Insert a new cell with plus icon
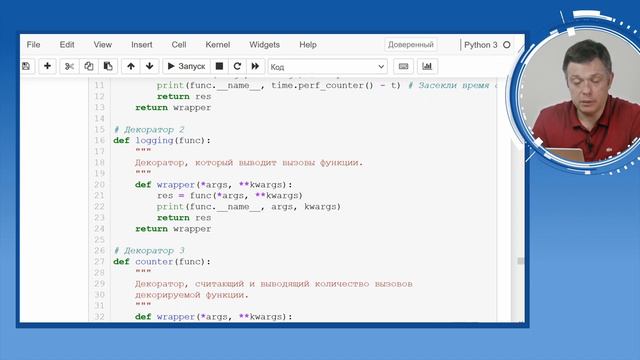 (x=47, y=66)
